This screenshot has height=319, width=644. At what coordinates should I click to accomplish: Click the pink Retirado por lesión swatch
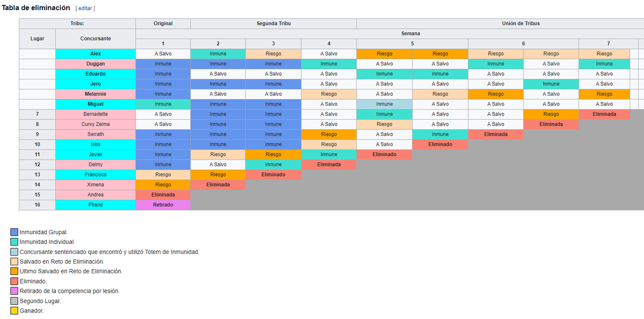click(14, 291)
